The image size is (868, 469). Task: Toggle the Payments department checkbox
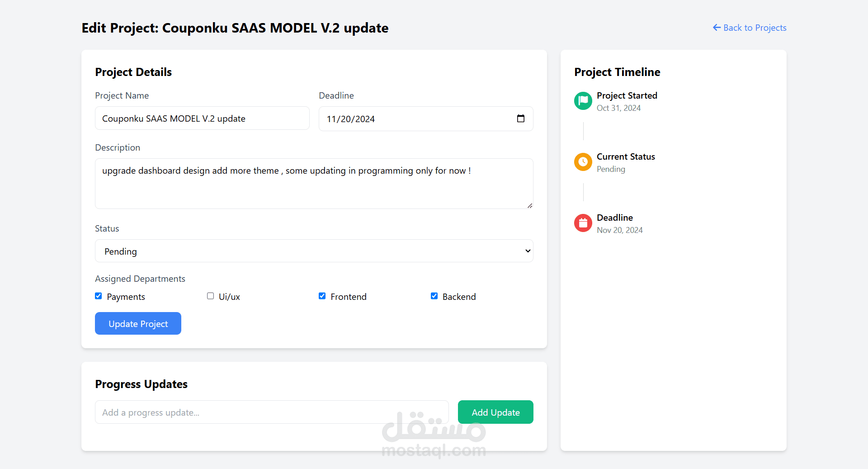[99, 296]
